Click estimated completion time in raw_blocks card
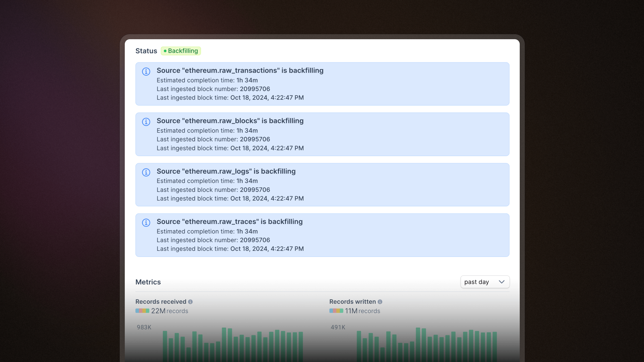This screenshot has width=644, height=362. [207, 130]
